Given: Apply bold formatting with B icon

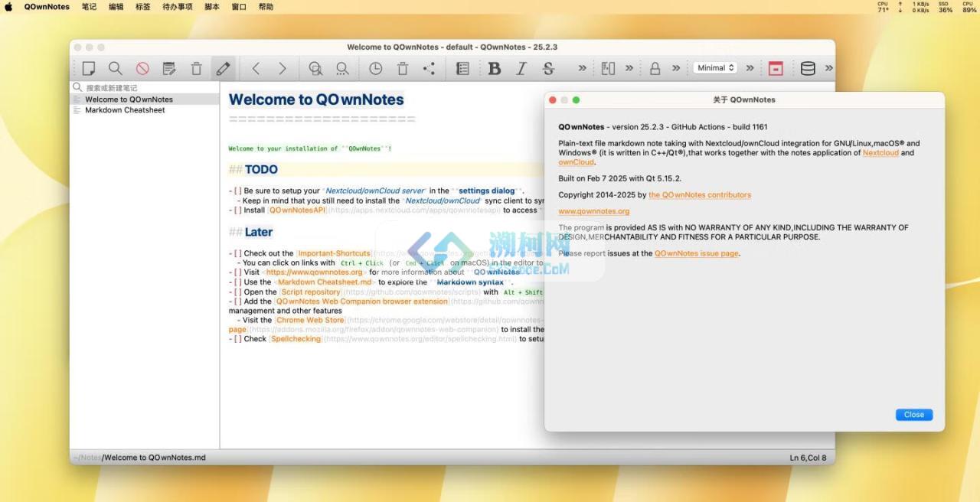Looking at the screenshot, I should click(495, 68).
